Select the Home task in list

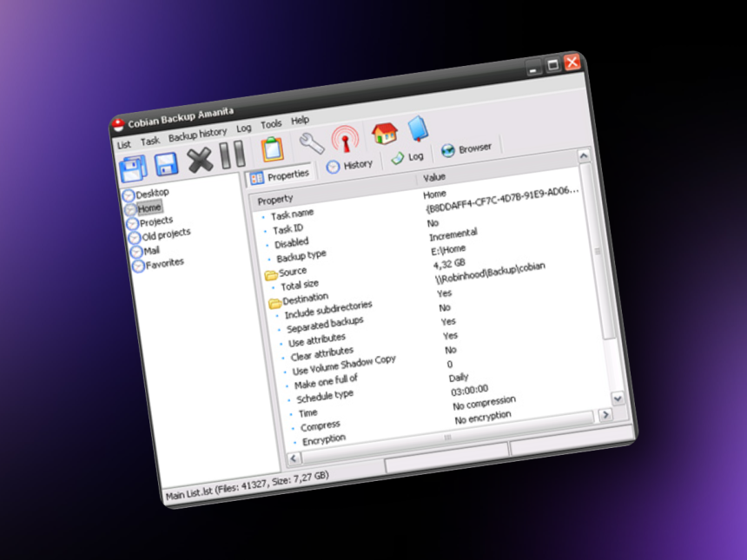point(149,208)
